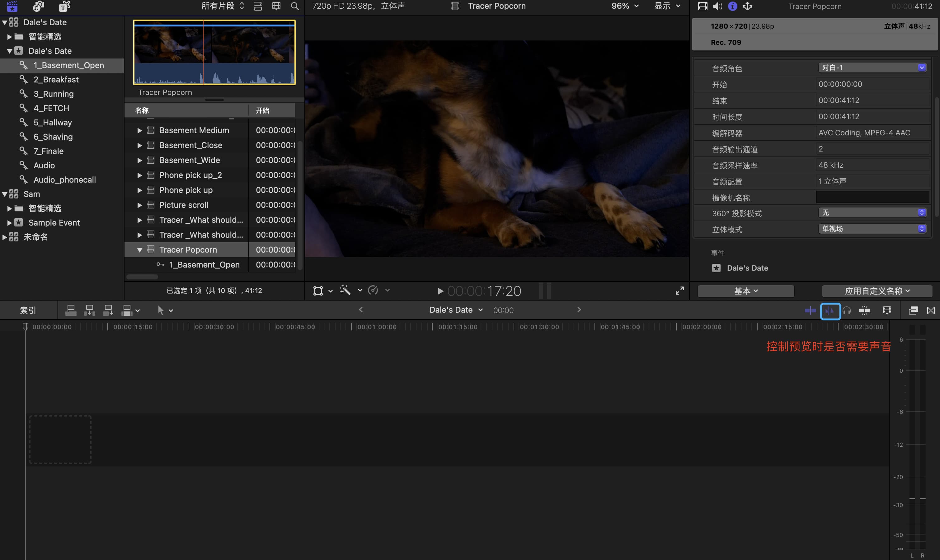Expand 智能精选 folder under Dale's Date

pos(9,37)
